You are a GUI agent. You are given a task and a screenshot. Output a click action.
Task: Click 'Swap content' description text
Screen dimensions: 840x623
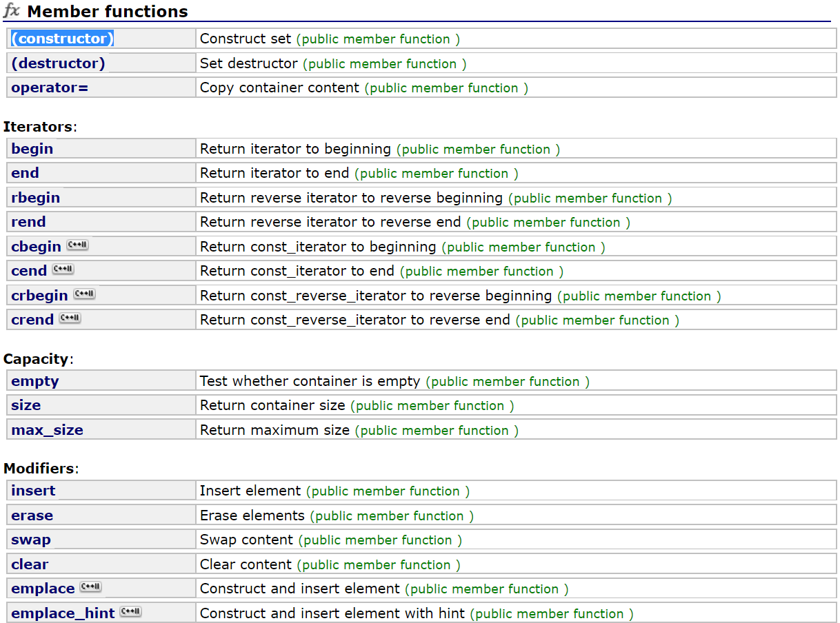[x=247, y=540]
